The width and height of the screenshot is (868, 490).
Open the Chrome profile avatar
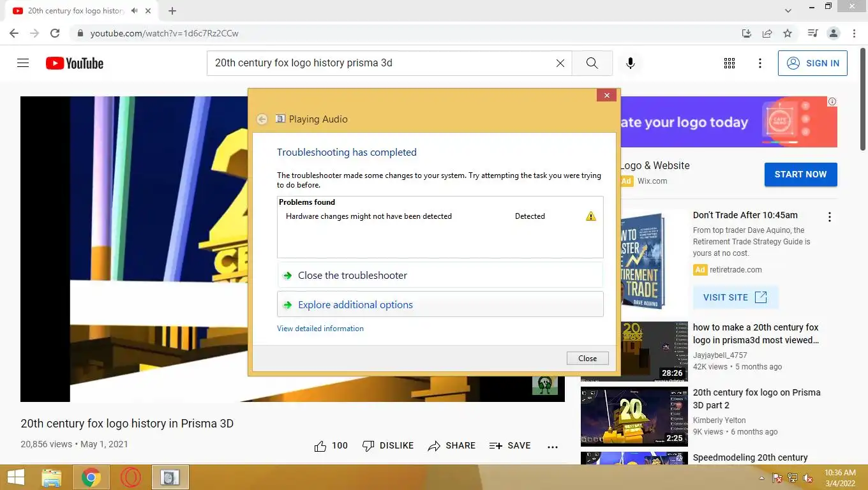click(x=833, y=33)
